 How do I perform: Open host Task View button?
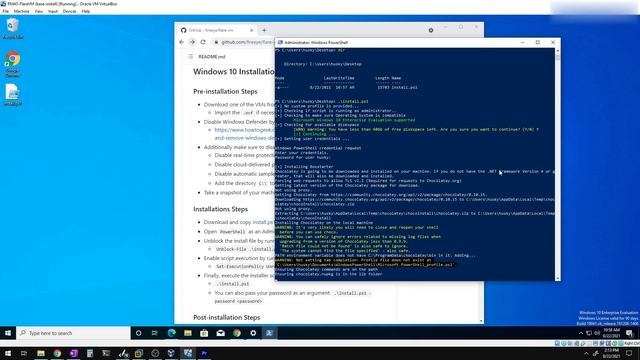tap(24, 353)
